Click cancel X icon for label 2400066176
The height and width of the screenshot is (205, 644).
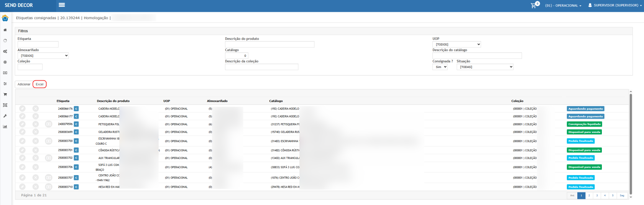pos(36,109)
